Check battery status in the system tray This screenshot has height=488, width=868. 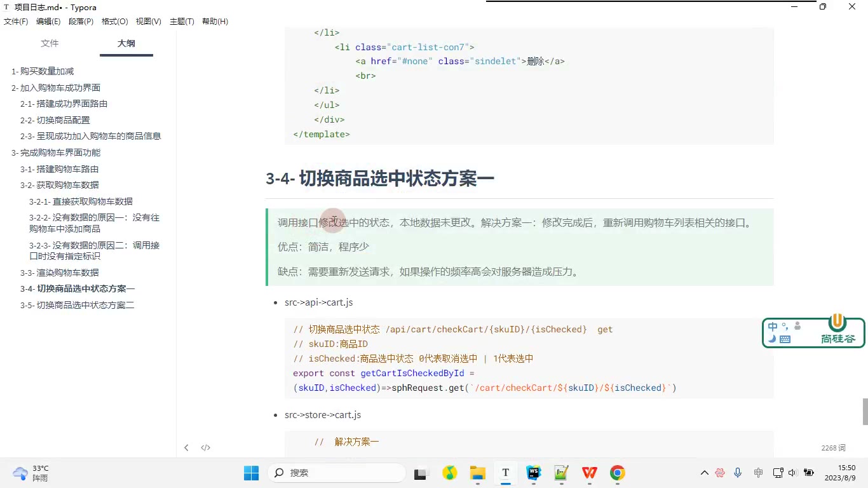[x=809, y=473]
